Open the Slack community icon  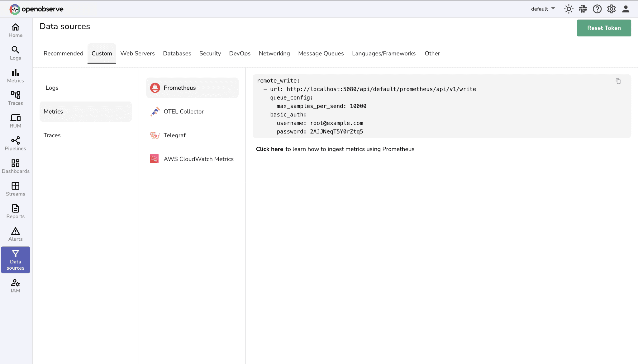[x=583, y=9]
